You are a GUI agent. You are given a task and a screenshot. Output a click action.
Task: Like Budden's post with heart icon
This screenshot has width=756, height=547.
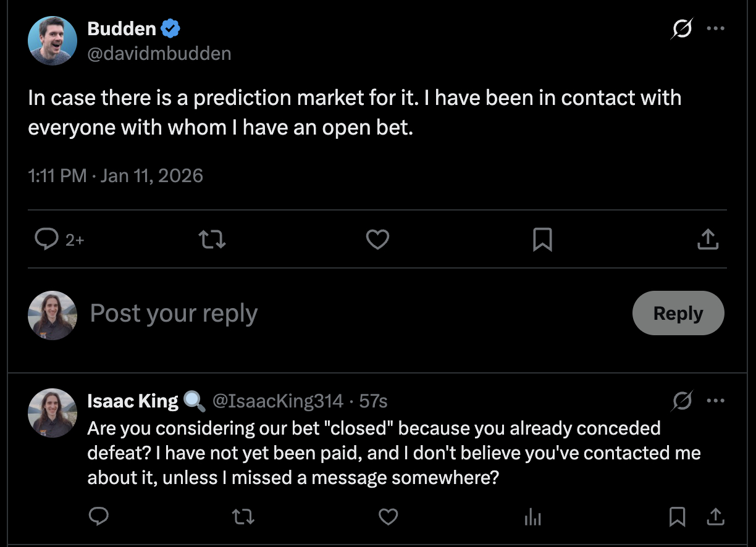[x=377, y=240]
